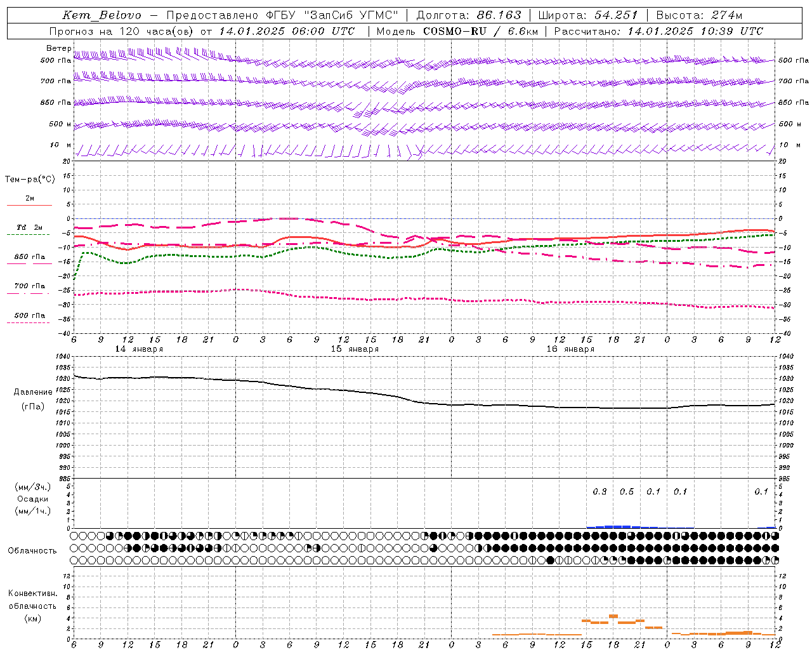Click the (мм/3ч.) precipitation unit label

(32, 487)
